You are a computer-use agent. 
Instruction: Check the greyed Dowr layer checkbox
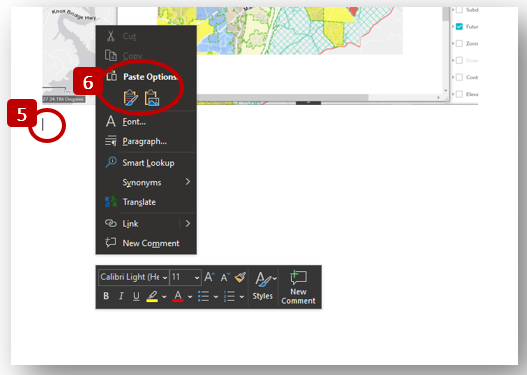coord(459,60)
